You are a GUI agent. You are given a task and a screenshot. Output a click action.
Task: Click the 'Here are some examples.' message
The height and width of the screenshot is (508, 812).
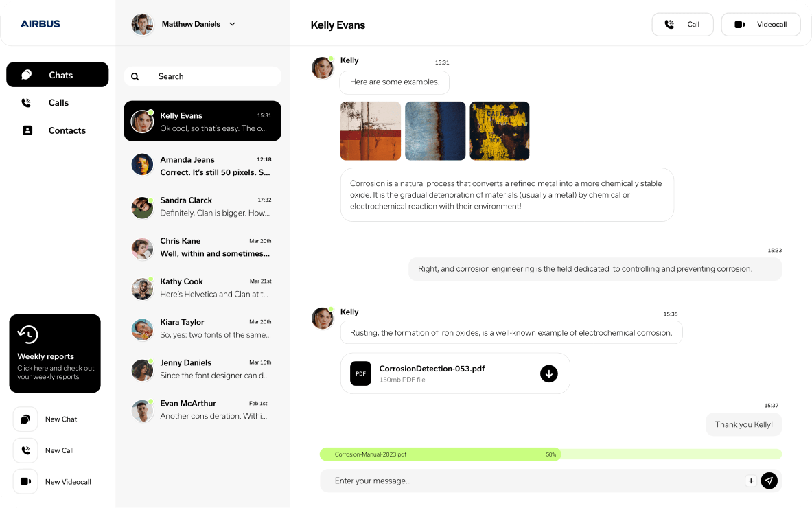tap(395, 82)
